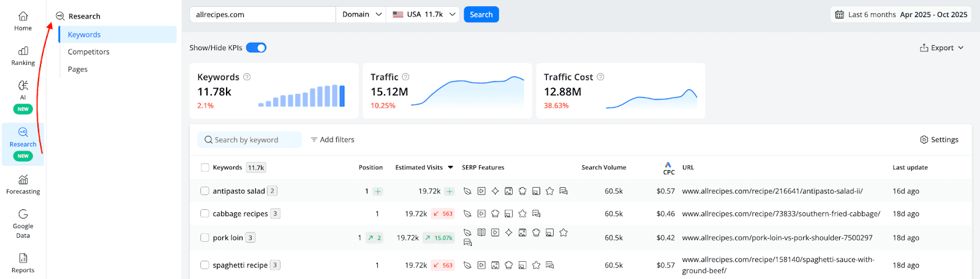Click the Keywords bar chart in the KPI card
Viewport: 980px width, 279px height.
coord(301,96)
